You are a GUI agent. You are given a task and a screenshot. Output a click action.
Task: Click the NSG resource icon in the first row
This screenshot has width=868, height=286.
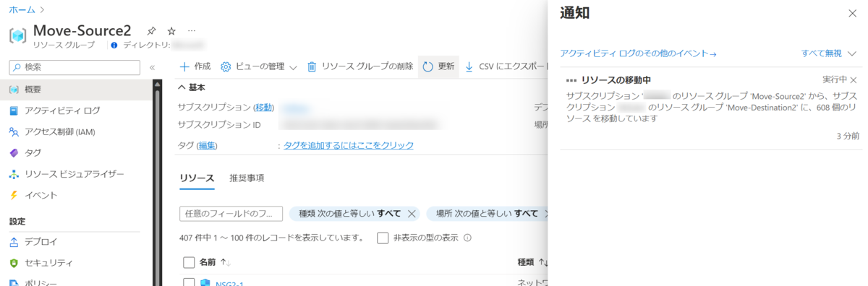click(205, 283)
